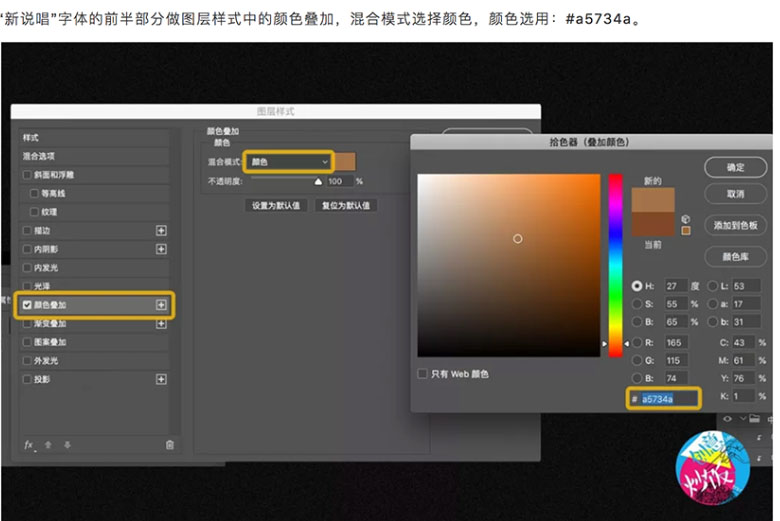Click the C value field showing 43

point(743,342)
